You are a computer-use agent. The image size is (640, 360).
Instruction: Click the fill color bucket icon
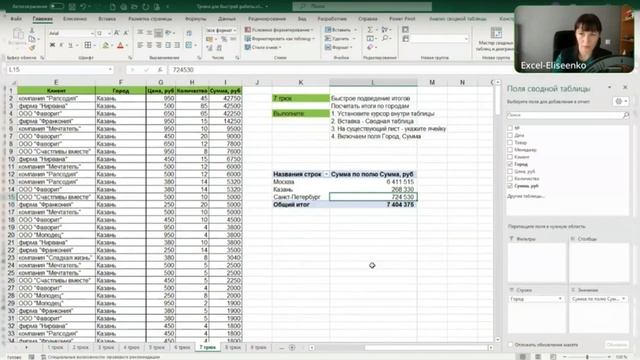tap(106, 45)
